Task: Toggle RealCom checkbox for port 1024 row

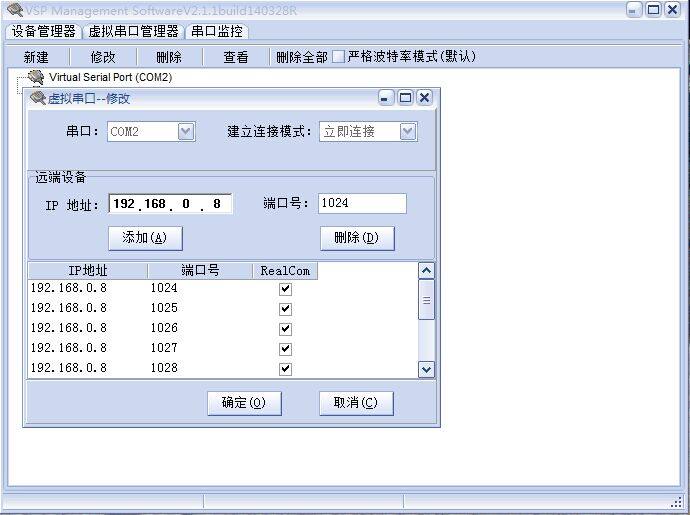Action: coord(285,289)
